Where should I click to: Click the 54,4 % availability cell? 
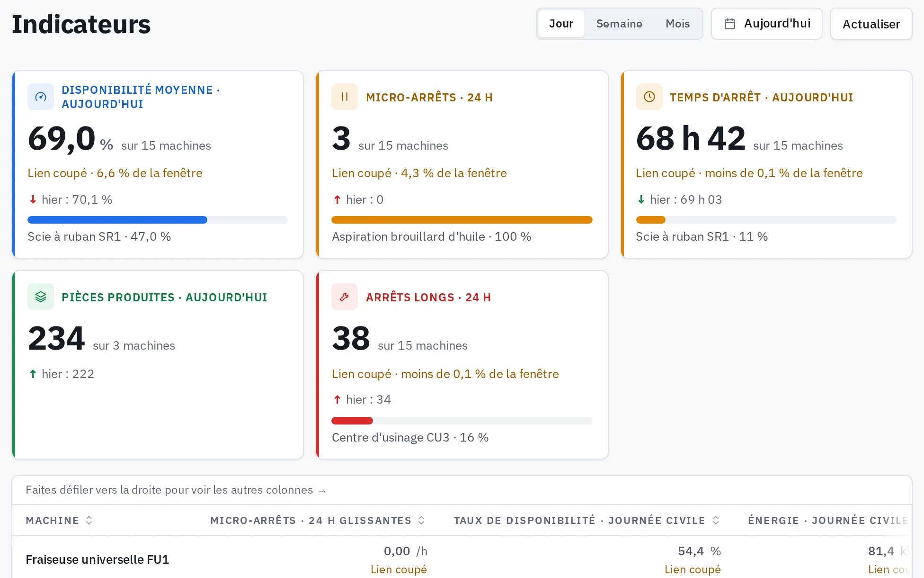pos(699,551)
